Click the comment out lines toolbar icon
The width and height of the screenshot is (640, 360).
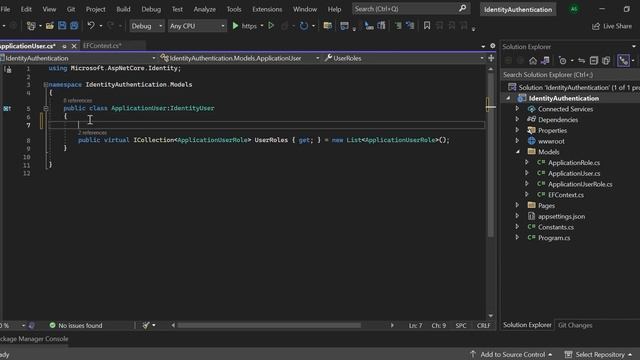click(398, 26)
